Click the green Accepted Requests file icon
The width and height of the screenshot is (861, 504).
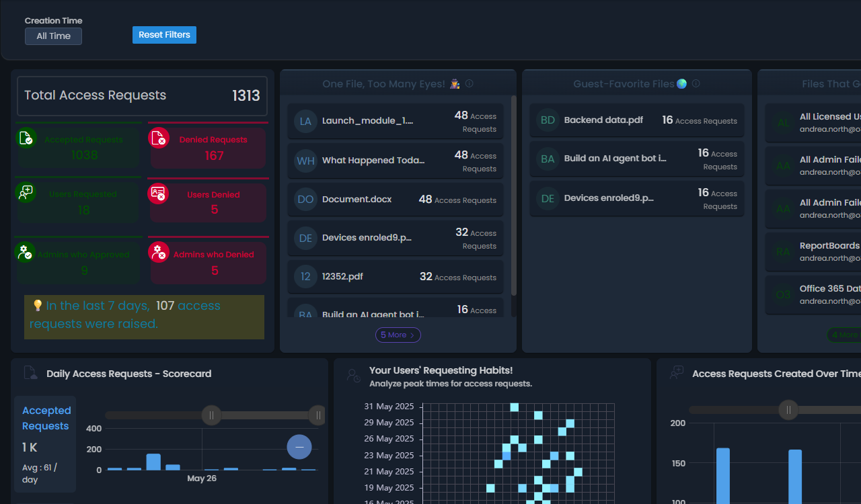(27, 138)
